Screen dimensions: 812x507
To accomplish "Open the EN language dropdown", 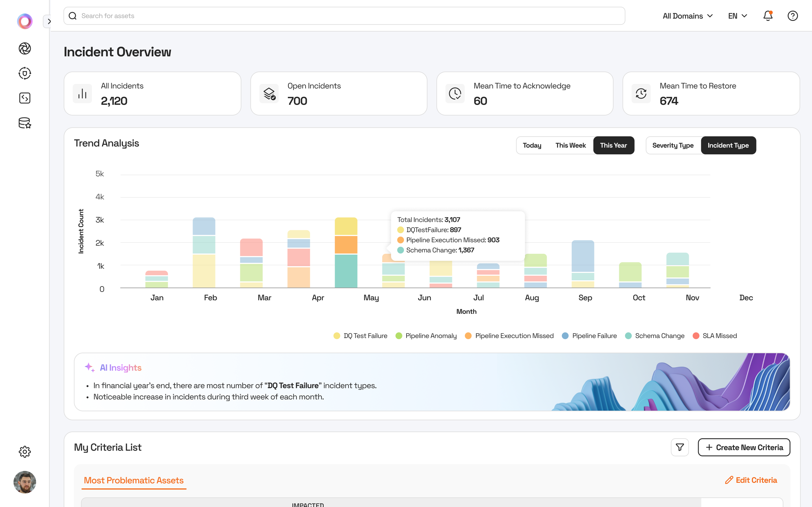I will click(738, 16).
